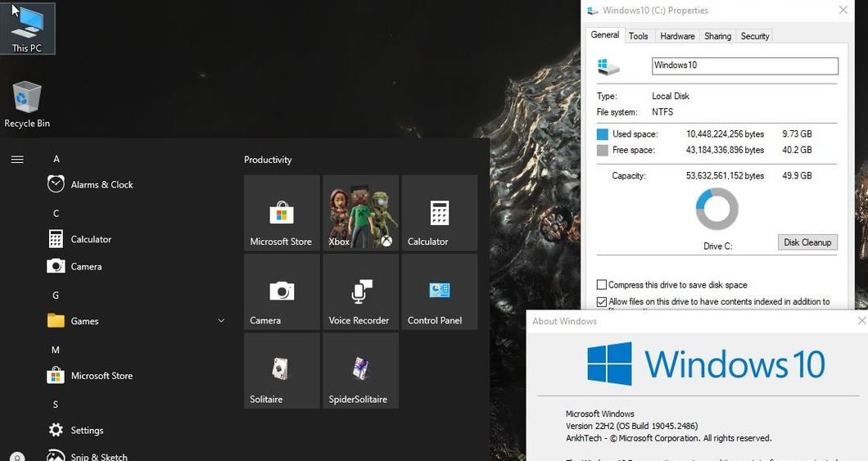
Task: Click the Microsoft Store tile
Action: [282, 213]
